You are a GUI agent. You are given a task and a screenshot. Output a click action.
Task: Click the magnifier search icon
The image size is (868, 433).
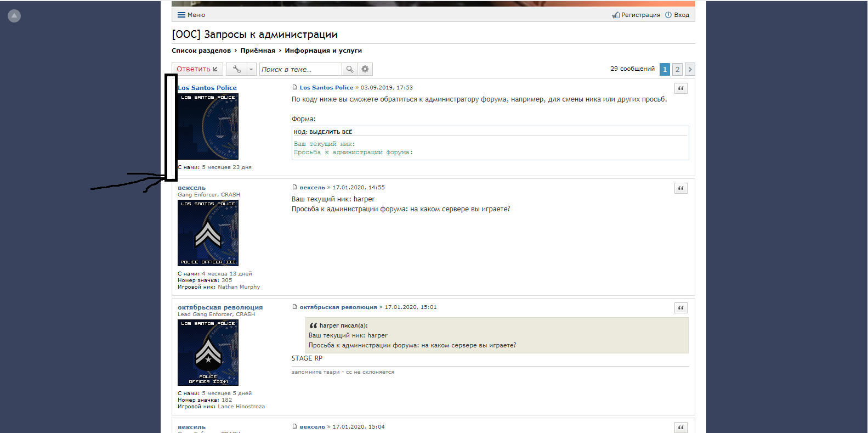[350, 69]
